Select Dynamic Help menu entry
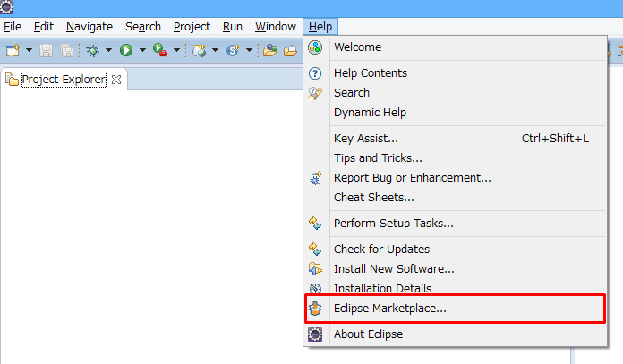Viewport: 623px width, 364px height. [x=455, y=113]
